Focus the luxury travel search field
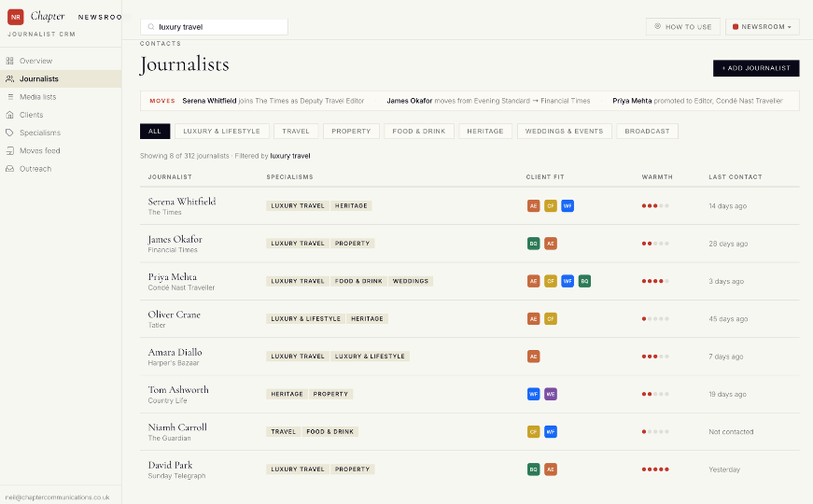 point(214,27)
